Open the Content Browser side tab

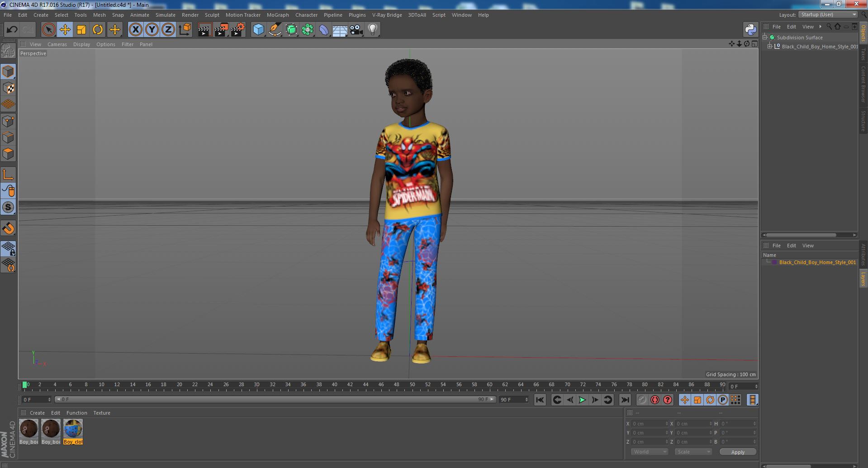tap(863, 84)
